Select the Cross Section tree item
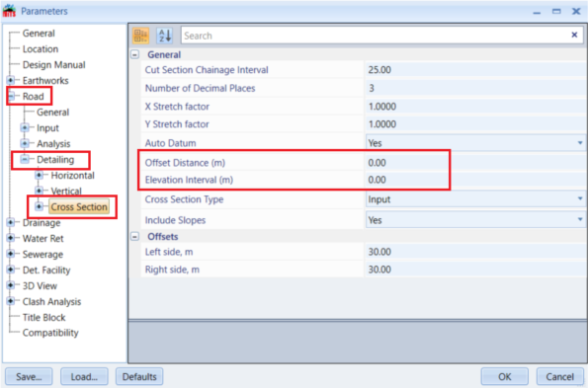This screenshot has width=588, height=388. pos(79,206)
